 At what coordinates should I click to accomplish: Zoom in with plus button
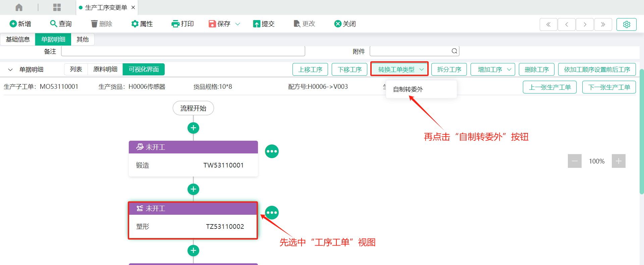619,161
